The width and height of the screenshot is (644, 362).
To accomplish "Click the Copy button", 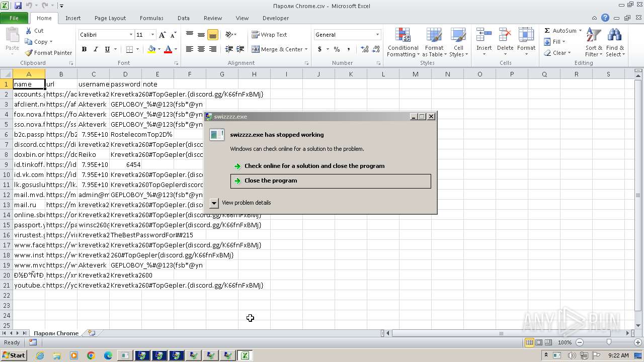I will [x=39, y=42].
